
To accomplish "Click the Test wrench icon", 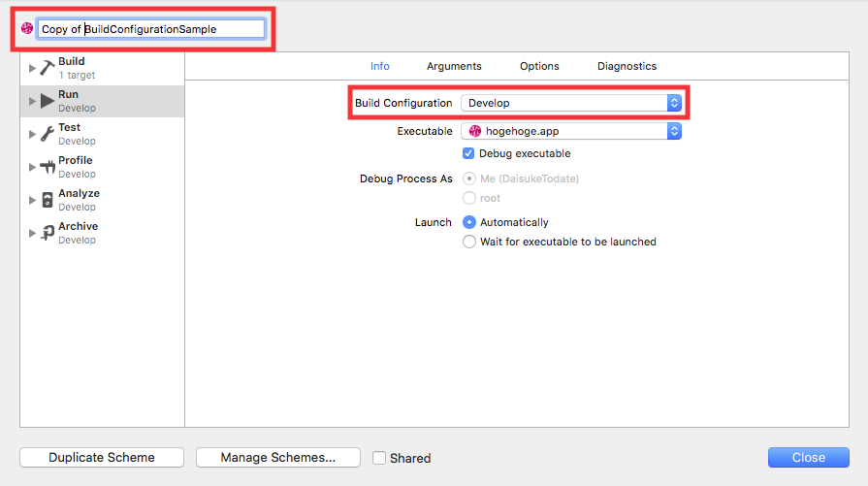I will 48,134.
